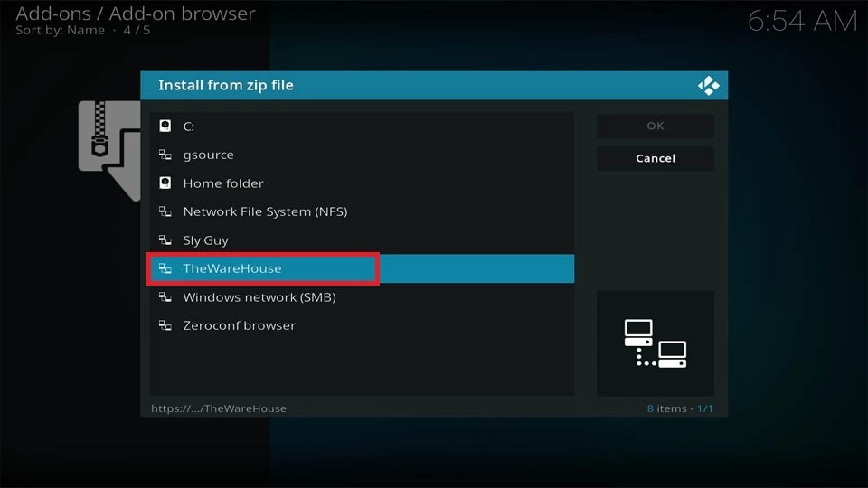Click the Sly Guy source icon
868x488 pixels.
click(165, 240)
